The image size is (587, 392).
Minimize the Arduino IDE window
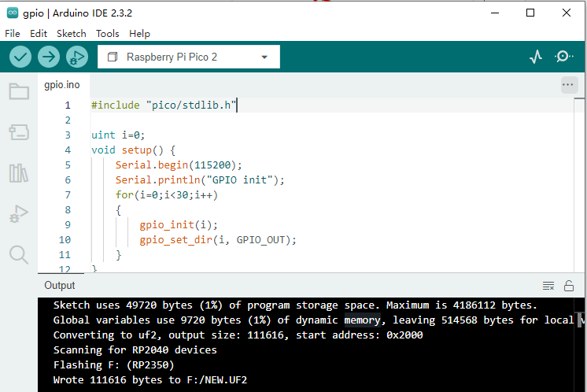click(495, 13)
